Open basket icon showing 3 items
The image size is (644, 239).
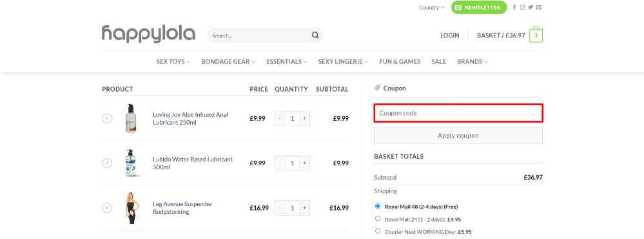536,36
